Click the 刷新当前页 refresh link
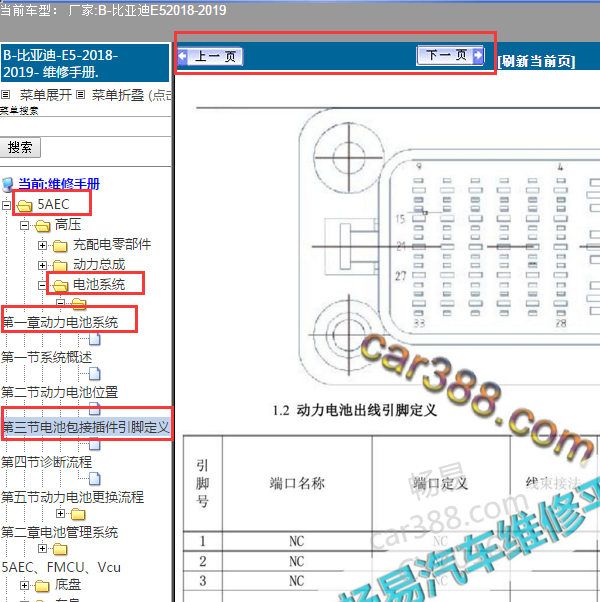 click(x=536, y=61)
